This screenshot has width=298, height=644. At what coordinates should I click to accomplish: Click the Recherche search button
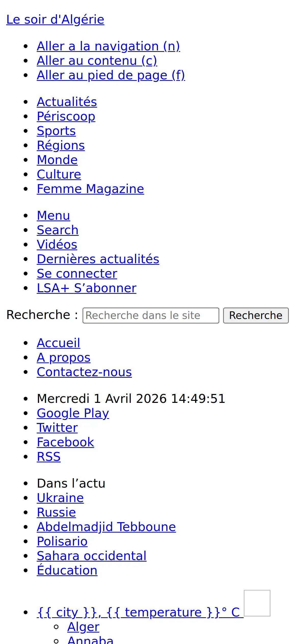[x=256, y=315]
